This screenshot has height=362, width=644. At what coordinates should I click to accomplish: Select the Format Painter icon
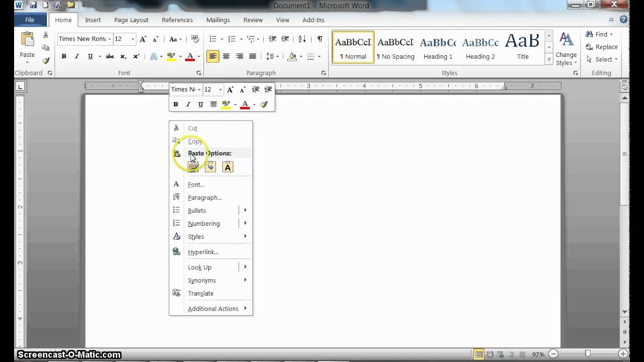coord(46,60)
